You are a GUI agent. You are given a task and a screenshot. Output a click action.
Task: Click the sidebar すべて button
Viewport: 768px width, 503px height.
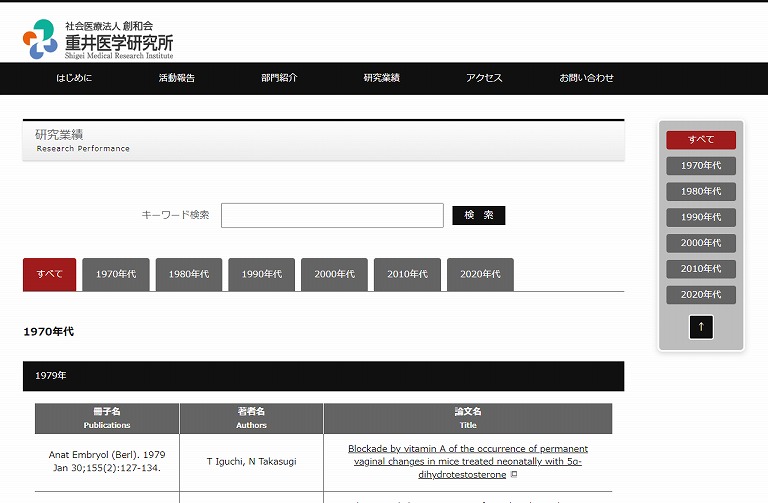point(701,140)
